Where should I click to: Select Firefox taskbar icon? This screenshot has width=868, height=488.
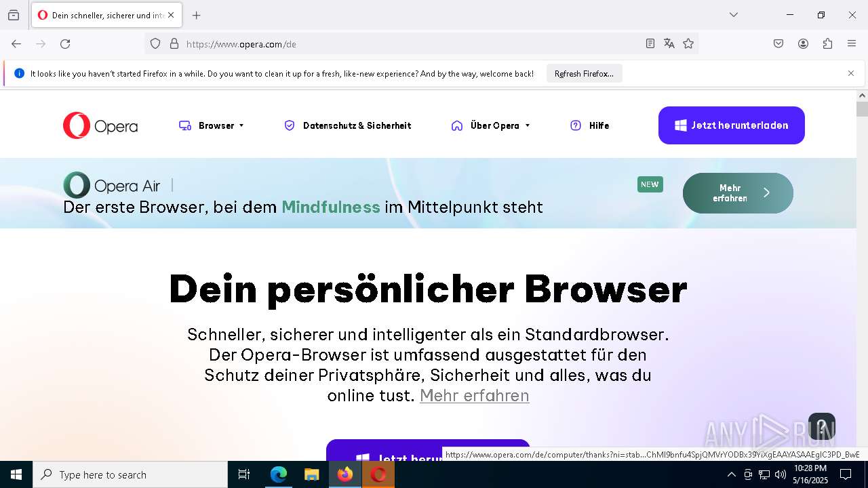345,474
